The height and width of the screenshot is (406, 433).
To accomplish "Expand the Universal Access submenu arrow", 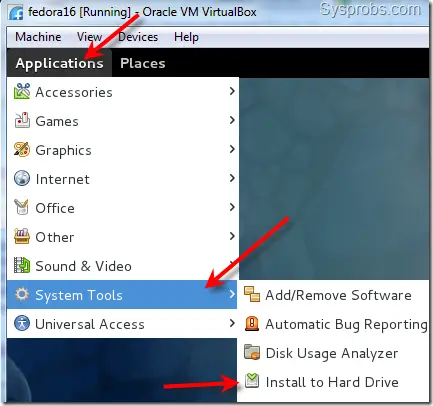I will pyautogui.click(x=232, y=323).
